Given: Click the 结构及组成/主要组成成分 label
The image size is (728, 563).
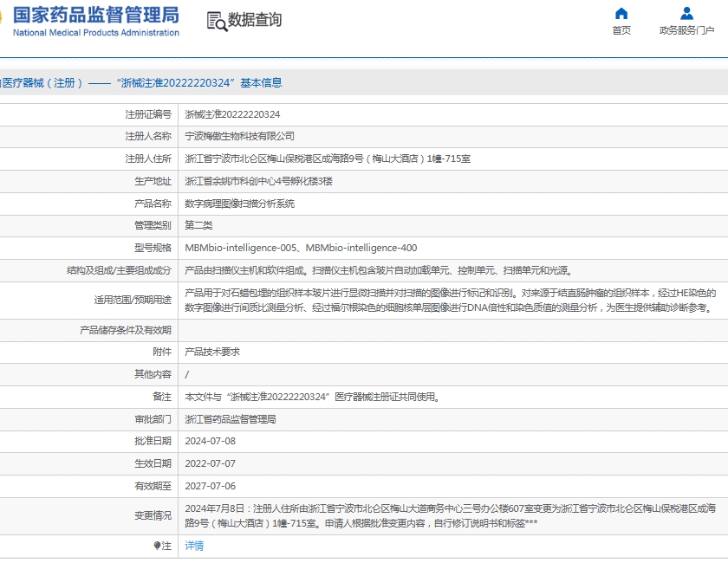Looking at the screenshot, I should pos(119,270).
